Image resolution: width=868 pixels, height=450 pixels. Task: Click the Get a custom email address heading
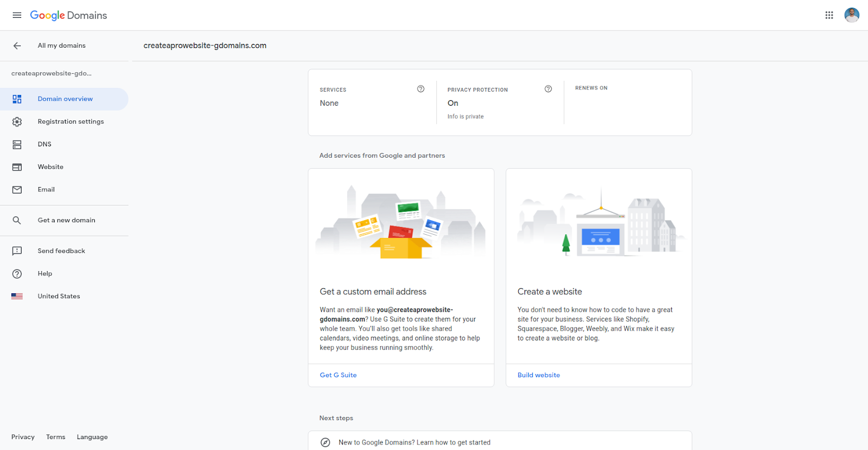point(373,292)
